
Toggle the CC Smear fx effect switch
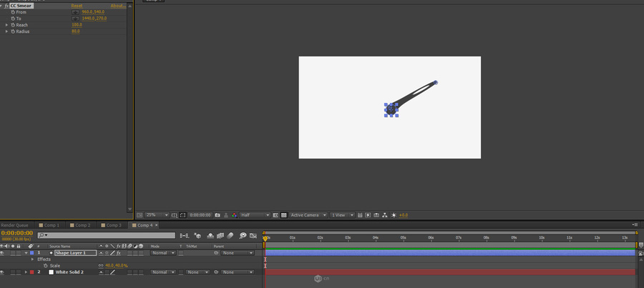pos(6,6)
